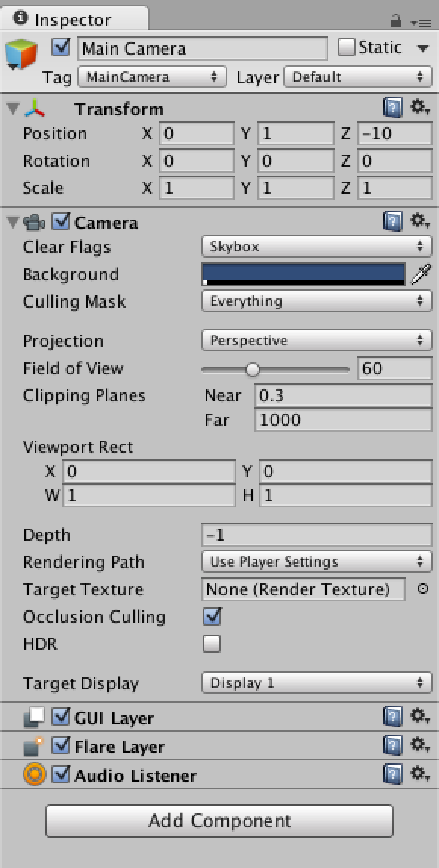Click the Main Camera cube object icon
The width and height of the screenshot is (439, 868).
21,55
